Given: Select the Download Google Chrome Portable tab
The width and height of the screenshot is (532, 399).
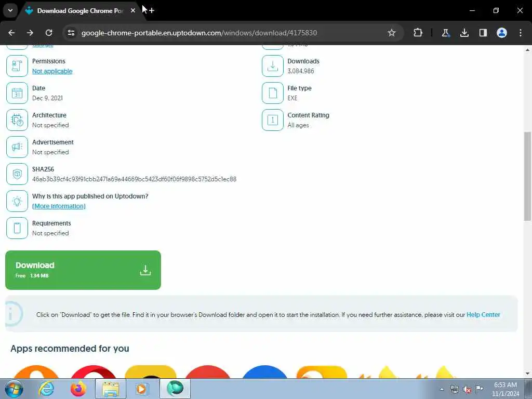Looking at the screenshot, I should (x=79, y=11).
